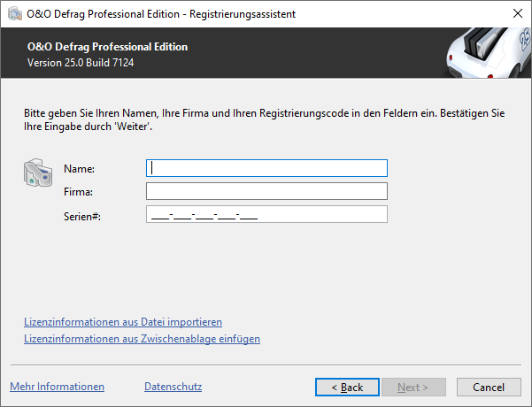
Task: Click the Next > button
Action: click(x=413, y=388)
